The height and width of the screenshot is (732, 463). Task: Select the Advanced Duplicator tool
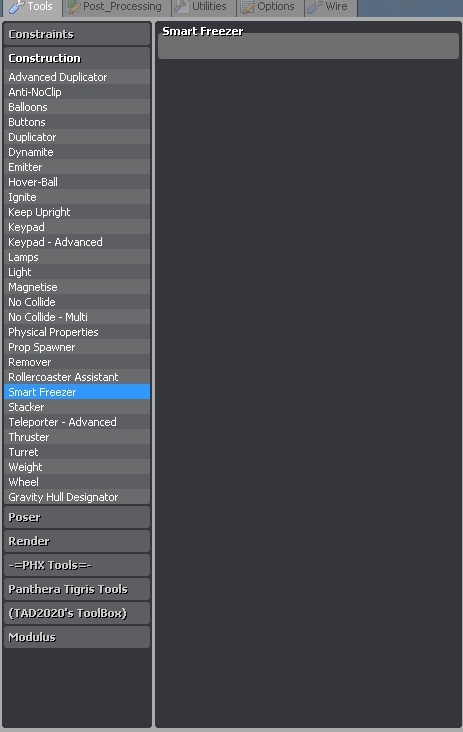point(77,77)
